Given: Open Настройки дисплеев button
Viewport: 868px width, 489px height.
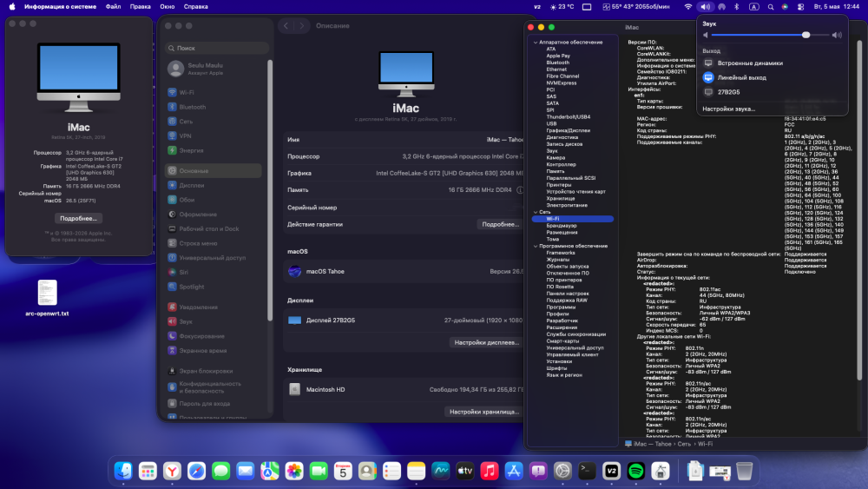Looking at the screenshot, I should pos(486,342).
